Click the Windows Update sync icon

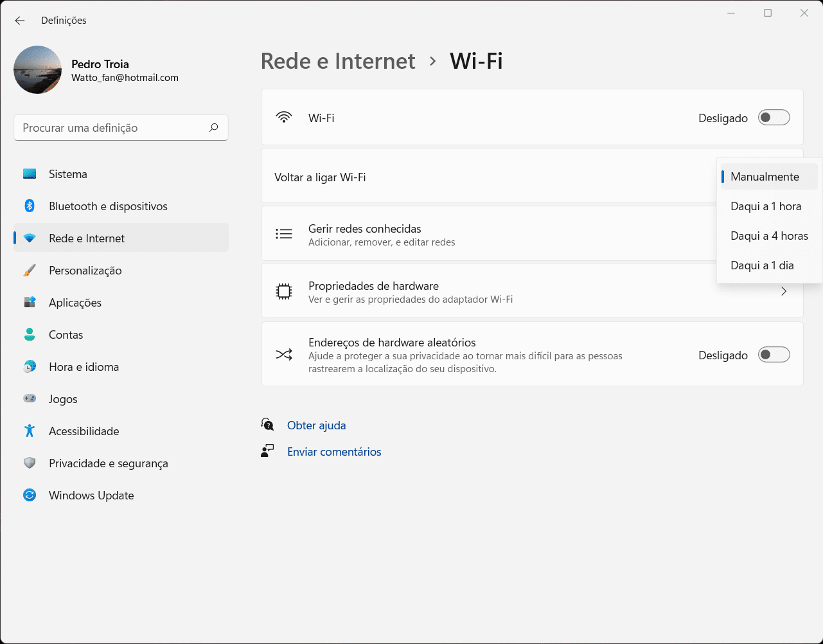point(30,495)
